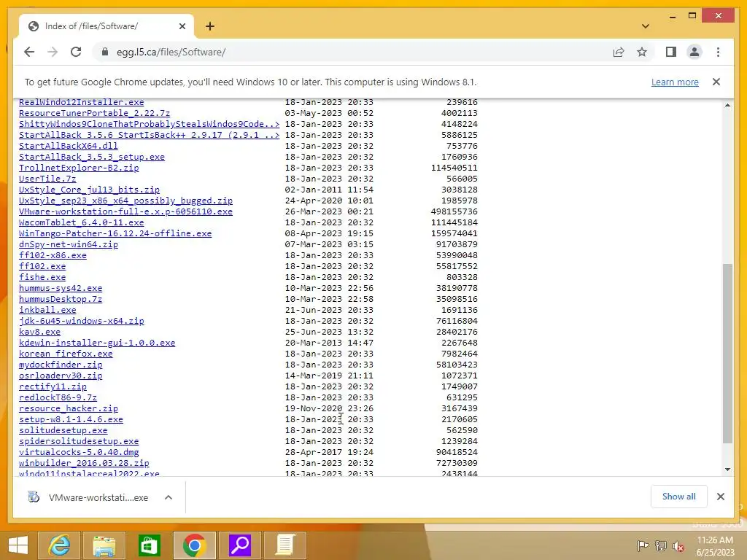Open the Learn more link
This screenshot has width=747, height=560.
pyautogui.click(x=675, y=82)
